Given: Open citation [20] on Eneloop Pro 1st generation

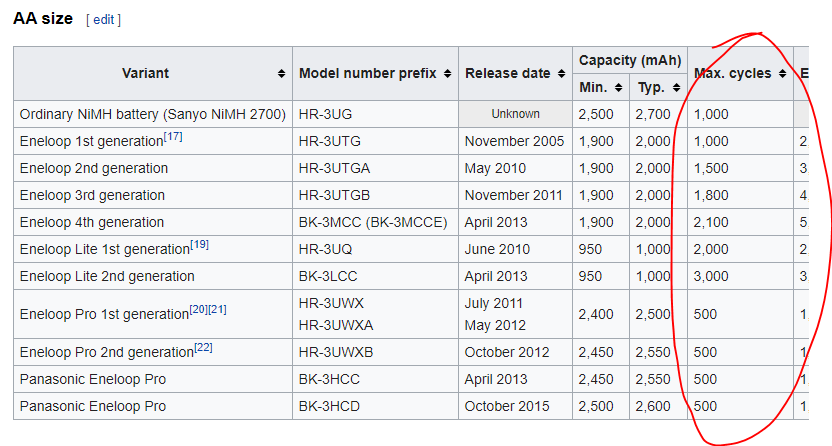Looking at the screenshot, I should coord(198,309).
